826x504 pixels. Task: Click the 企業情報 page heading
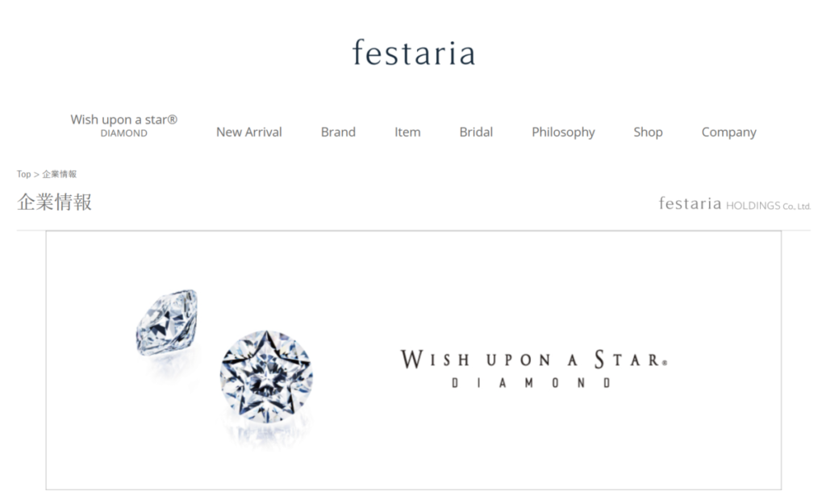54,202
